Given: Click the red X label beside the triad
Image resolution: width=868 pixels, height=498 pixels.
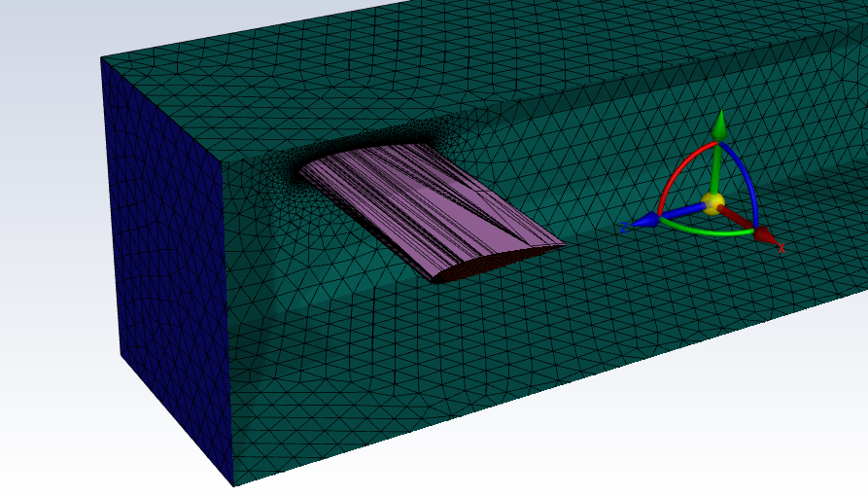Looking at the screenshot, I should click(x=781, y=249).
